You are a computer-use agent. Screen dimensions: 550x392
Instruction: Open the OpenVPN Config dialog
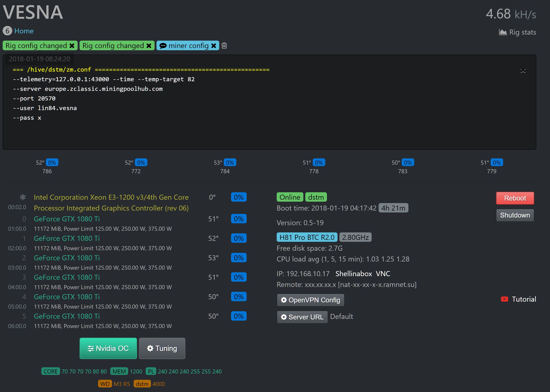pyautogui.click(x=311, y=300)
